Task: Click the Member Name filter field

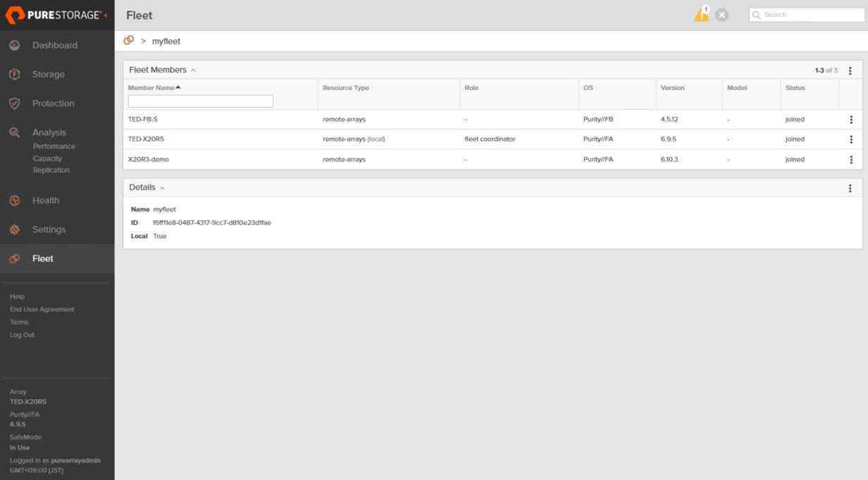Action: (x=201, y=101)
